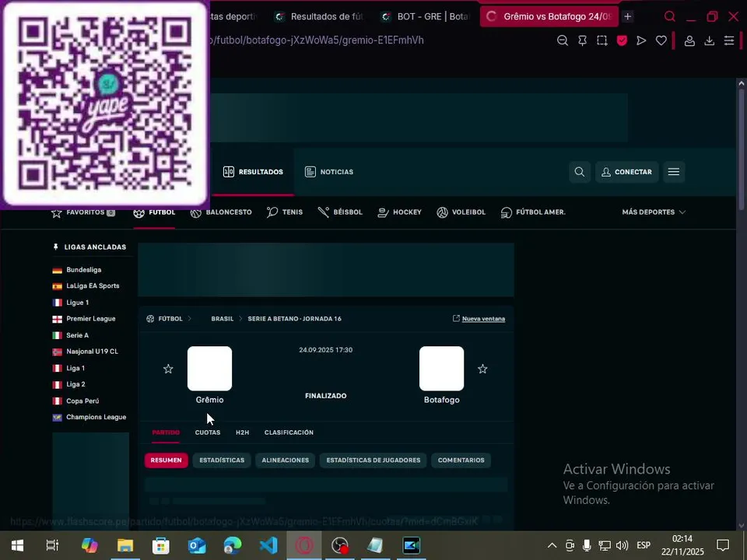747x560 pixels.
Task: Select the VOLEIBOL sport tab
Action: point(461,212)
